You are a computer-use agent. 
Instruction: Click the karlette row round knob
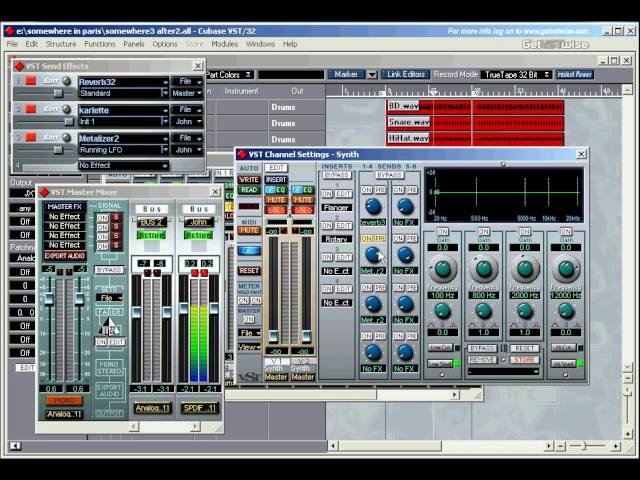[x=66, y=109]
